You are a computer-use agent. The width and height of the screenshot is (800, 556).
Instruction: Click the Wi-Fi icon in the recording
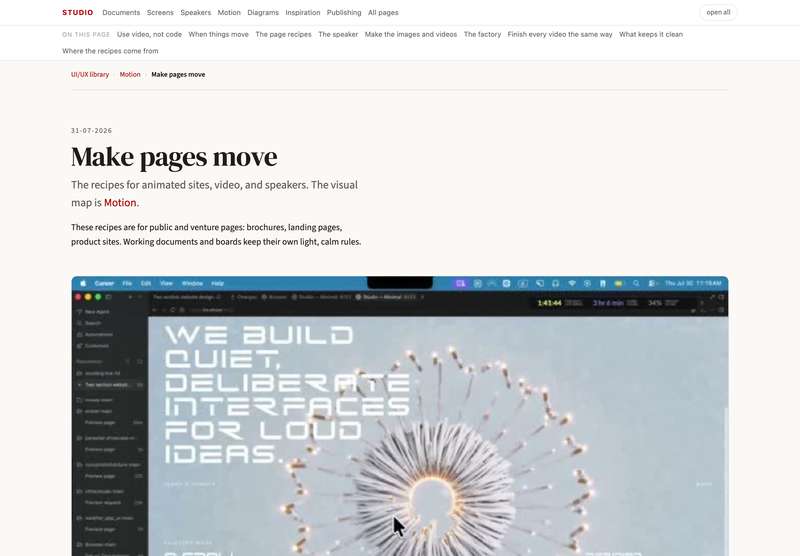coord(572,283)
